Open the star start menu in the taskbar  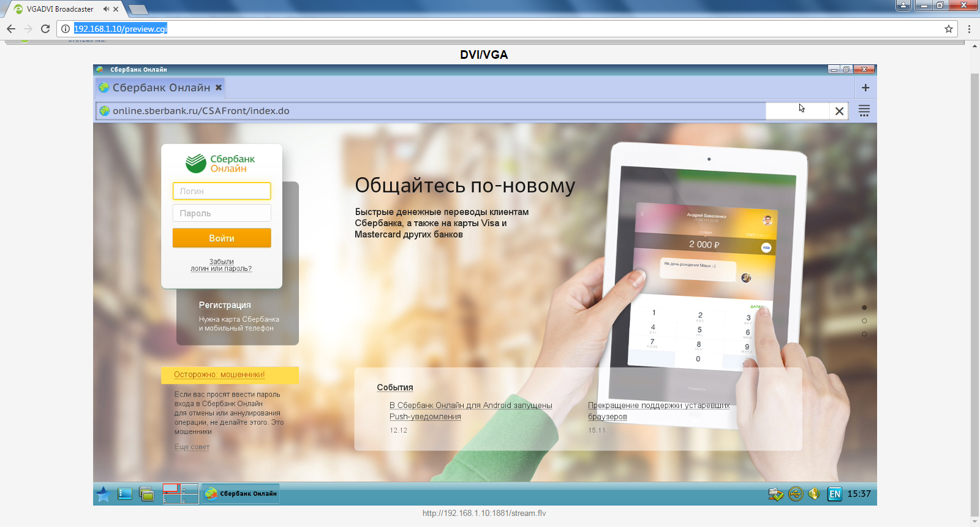point(103,494)
